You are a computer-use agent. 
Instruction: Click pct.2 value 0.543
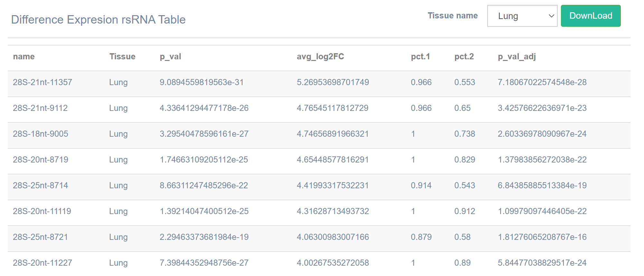[465, 185]
